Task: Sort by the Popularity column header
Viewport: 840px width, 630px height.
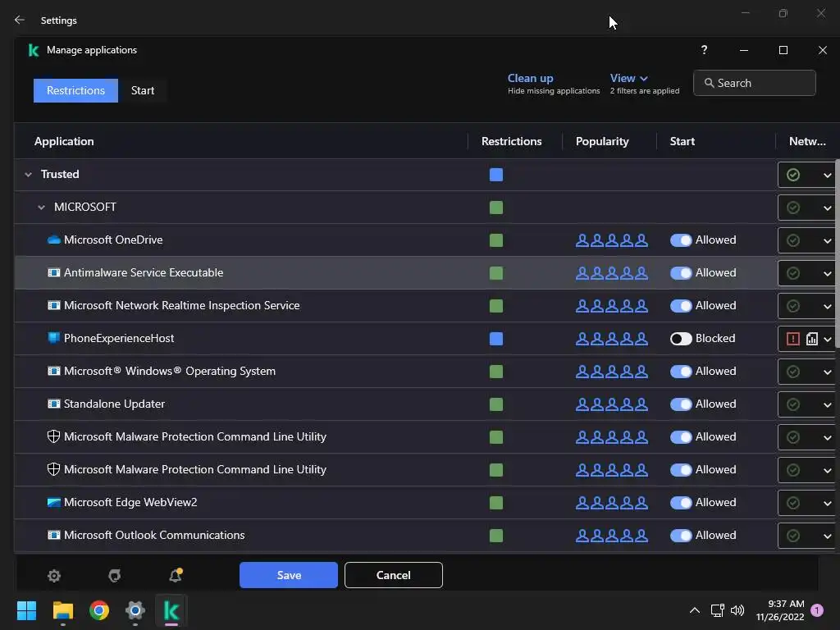Action: [602, 141]
